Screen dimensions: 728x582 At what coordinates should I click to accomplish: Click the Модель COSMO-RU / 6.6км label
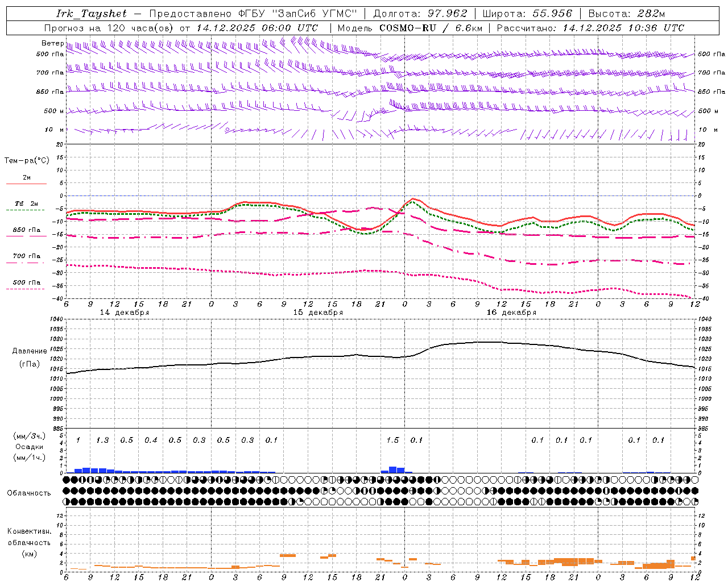[410, 28]
